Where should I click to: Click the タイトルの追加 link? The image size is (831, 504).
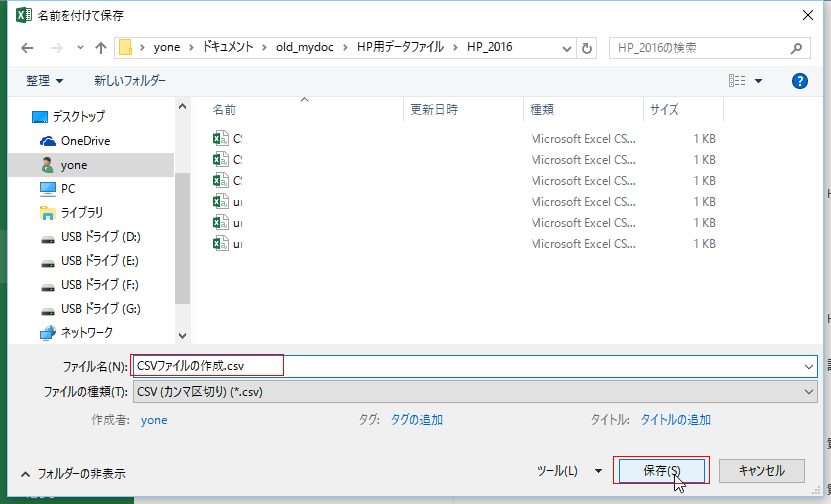[x=676, y=420]
